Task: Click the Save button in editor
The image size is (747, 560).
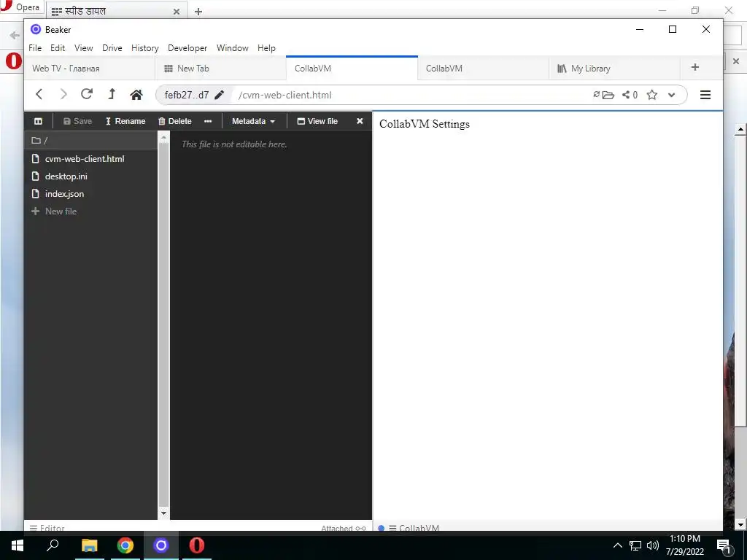Action: 77,121
